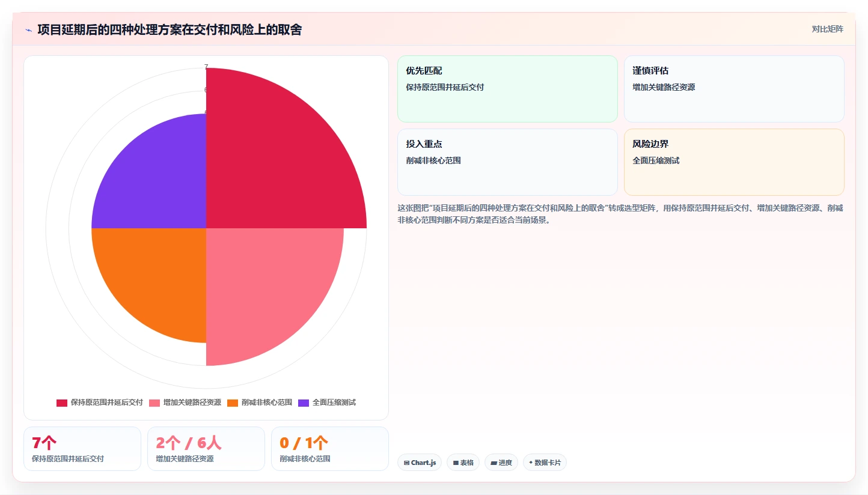Click the 对比矩阵 label in header
Image resolution: width=868 pixels, height=495 pixels.
coord(827,29)
